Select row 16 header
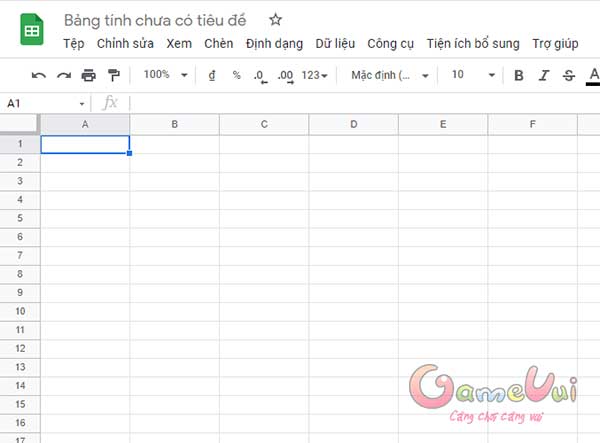The height and width of the screenshot is (443, 600). (x=20, y=423)
